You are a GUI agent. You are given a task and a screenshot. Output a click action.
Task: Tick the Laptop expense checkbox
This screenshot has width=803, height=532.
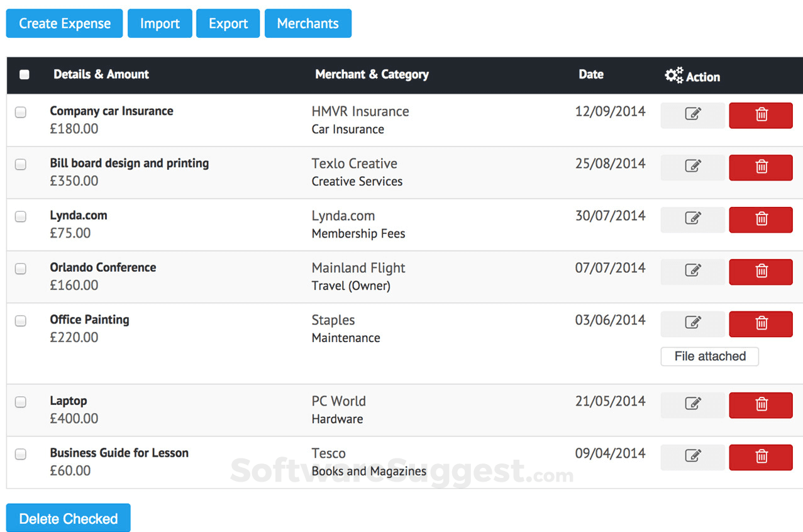21,402
